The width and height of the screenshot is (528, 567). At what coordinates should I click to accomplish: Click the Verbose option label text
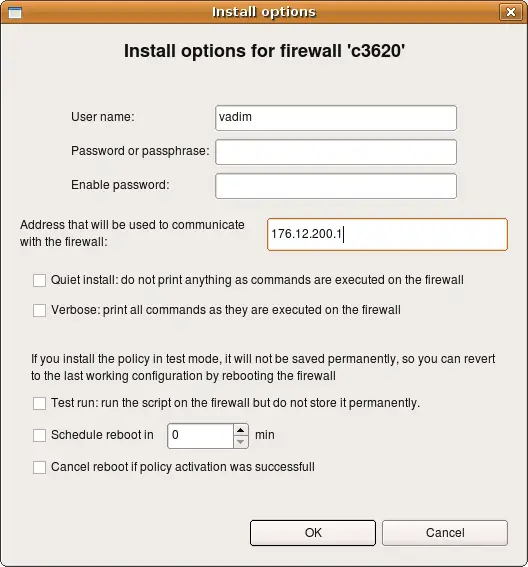click(226, 310)
